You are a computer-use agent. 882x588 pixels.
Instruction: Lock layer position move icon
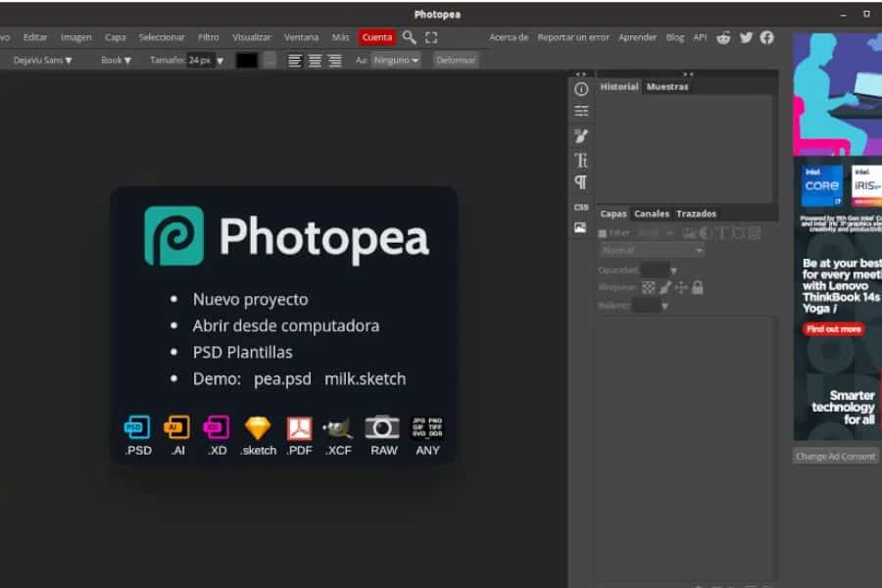[x=681, y=288]
